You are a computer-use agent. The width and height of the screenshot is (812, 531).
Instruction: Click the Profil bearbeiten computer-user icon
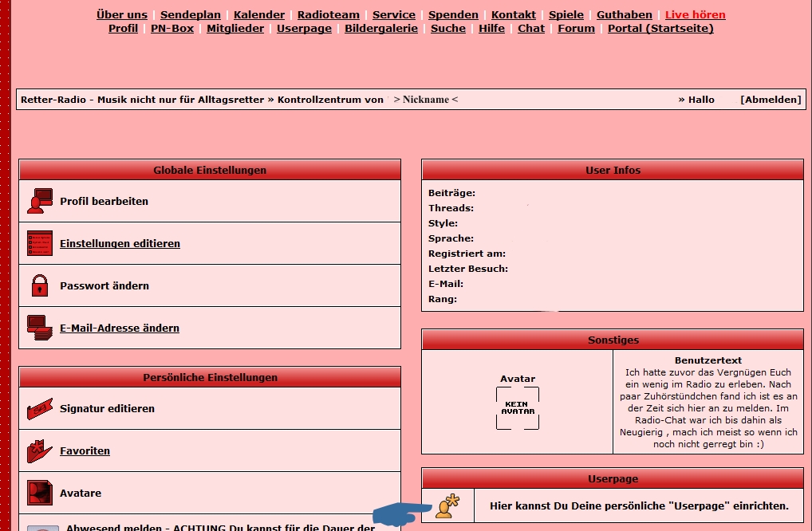pos(39,202)
